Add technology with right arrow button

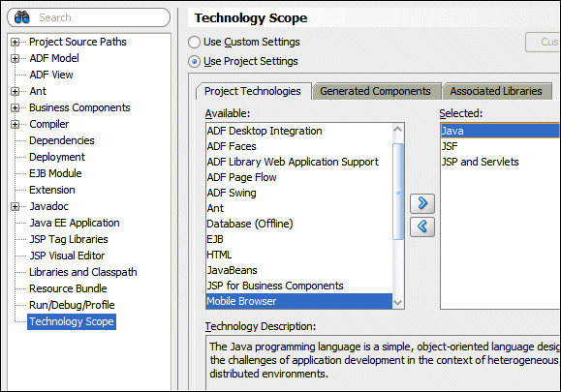pyautogui.click(x=422, y=203)
